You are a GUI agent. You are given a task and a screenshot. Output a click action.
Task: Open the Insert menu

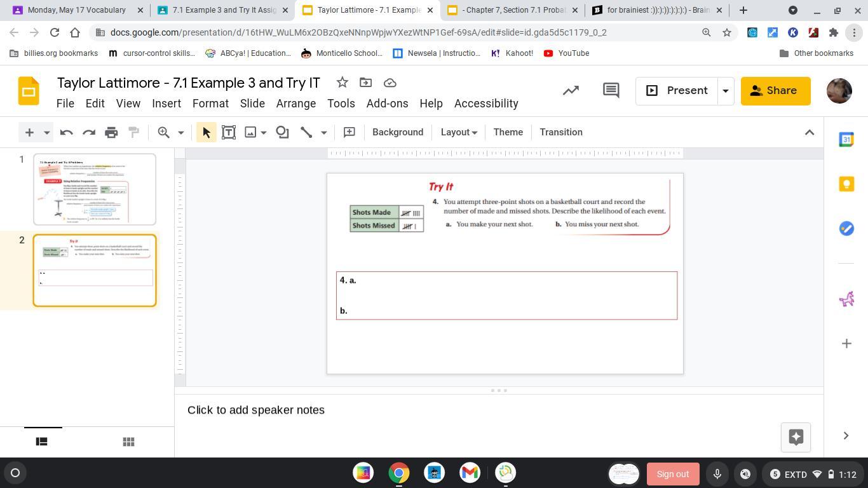point(166,104)
